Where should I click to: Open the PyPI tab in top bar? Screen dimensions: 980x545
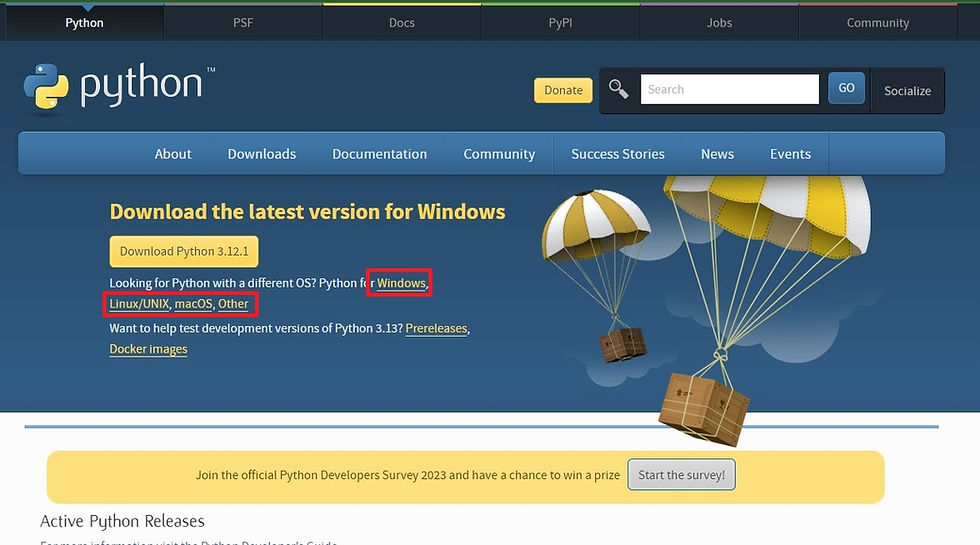point(561,22)
